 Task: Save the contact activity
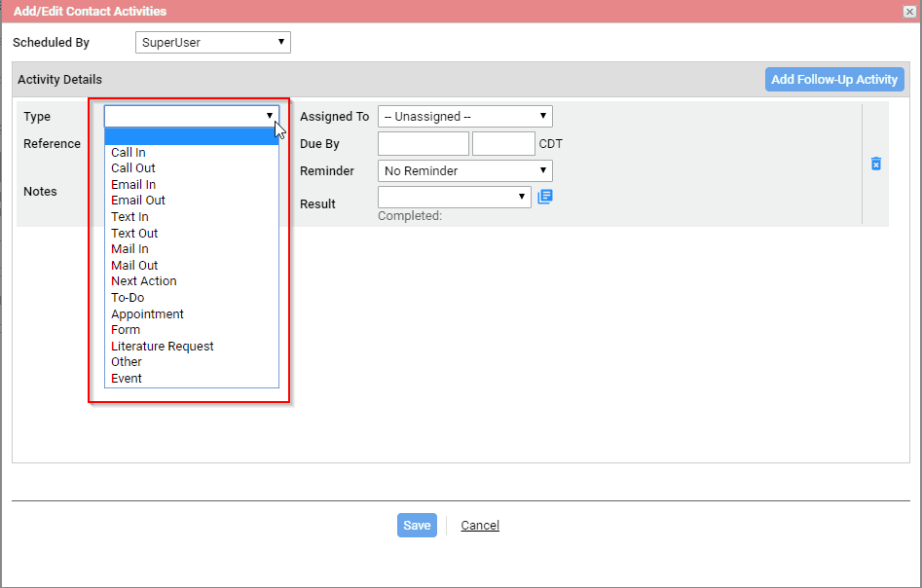pos(417,525)
